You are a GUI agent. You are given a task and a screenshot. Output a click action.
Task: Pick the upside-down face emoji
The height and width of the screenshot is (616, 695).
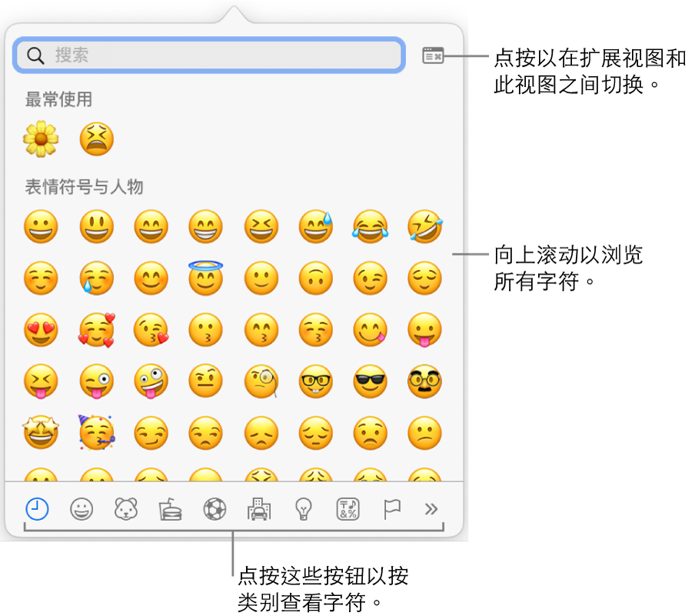coord(315,278)
